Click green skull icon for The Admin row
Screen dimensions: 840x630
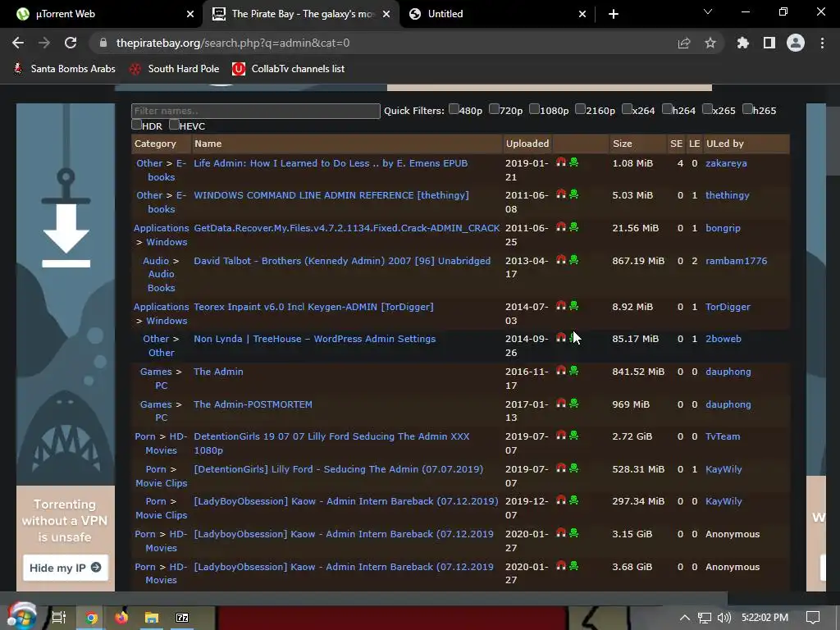click(573, 370)
